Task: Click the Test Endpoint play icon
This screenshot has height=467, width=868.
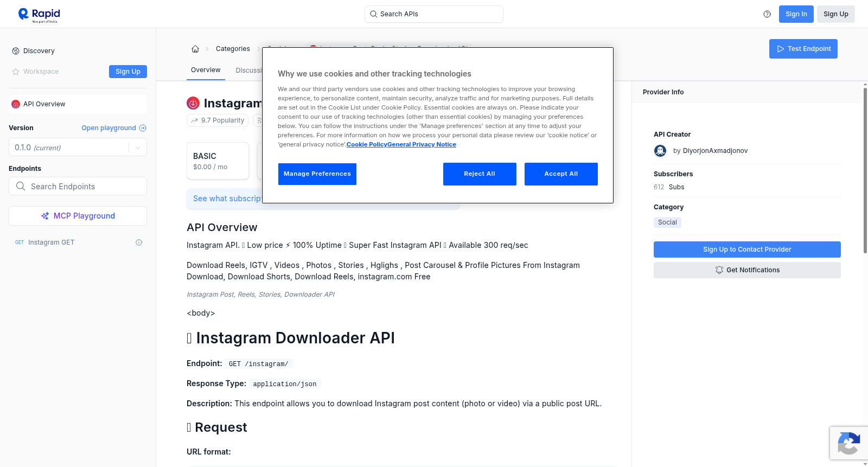Action: [781, 49]
